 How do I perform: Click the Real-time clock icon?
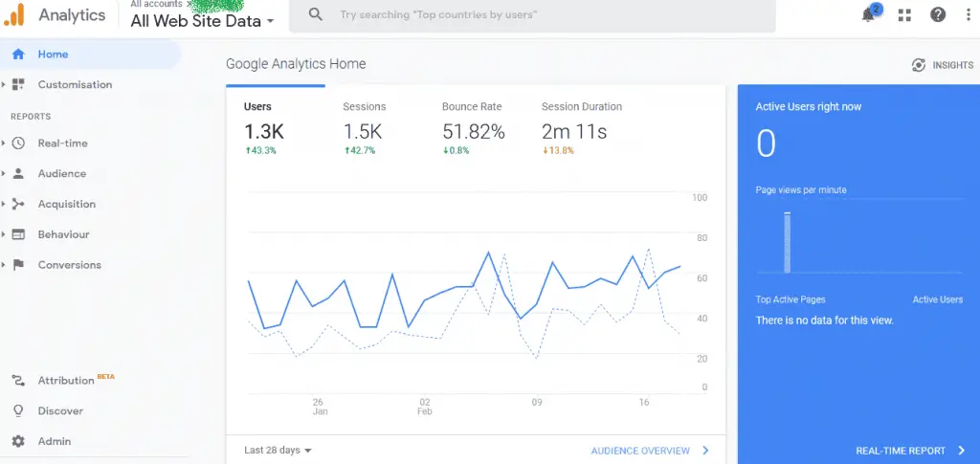pyautogui.click(x=18, y=143)
